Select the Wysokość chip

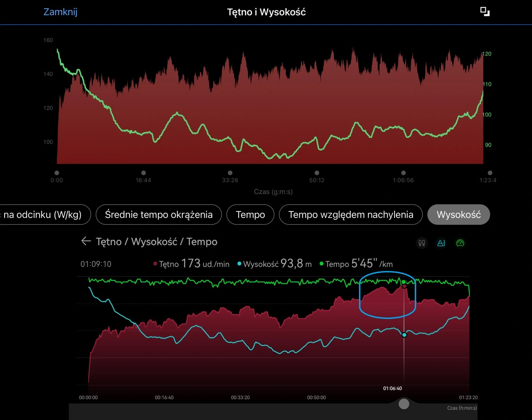[458, 215]
